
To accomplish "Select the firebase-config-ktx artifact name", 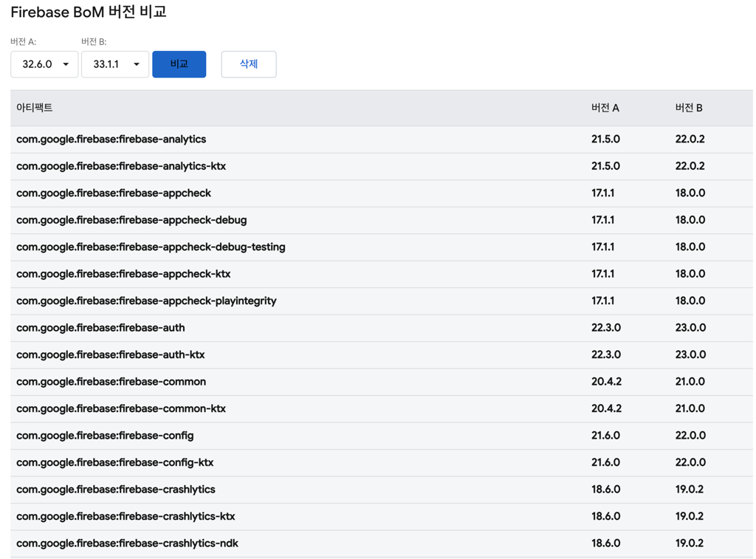I will click(114, 463).
